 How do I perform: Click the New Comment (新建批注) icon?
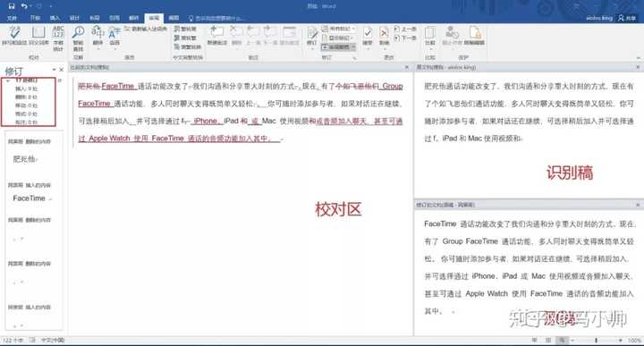click(x=216, y=35)
